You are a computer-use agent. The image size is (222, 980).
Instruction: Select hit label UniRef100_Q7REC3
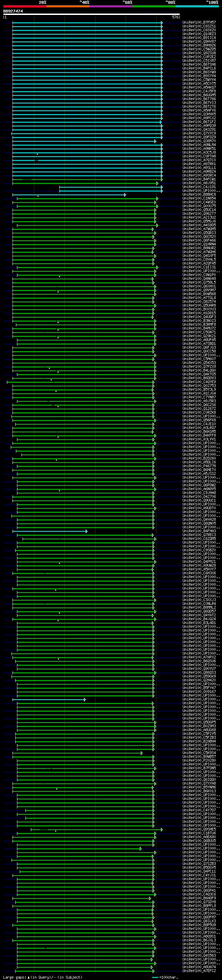coord(199,535)
